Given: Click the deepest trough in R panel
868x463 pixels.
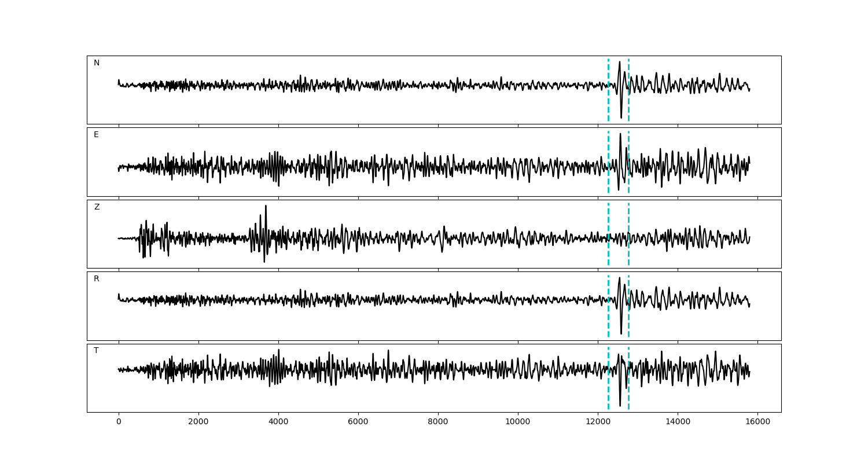Looking at the screenshot, I should click(x=621, y=333).
